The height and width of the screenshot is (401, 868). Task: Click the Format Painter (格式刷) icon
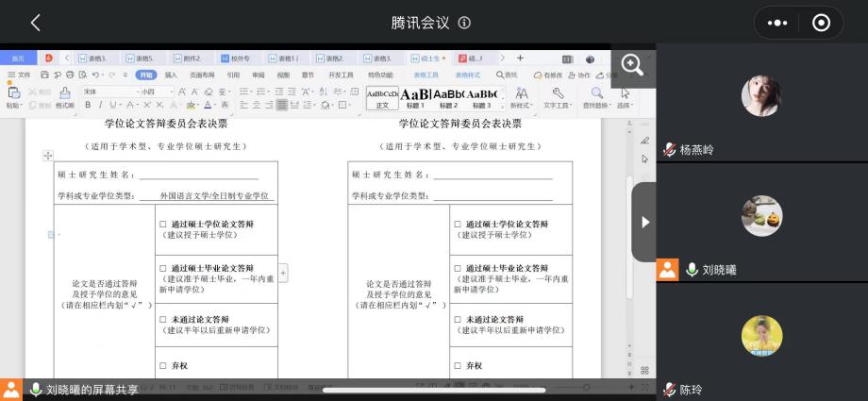click(64, 93)
